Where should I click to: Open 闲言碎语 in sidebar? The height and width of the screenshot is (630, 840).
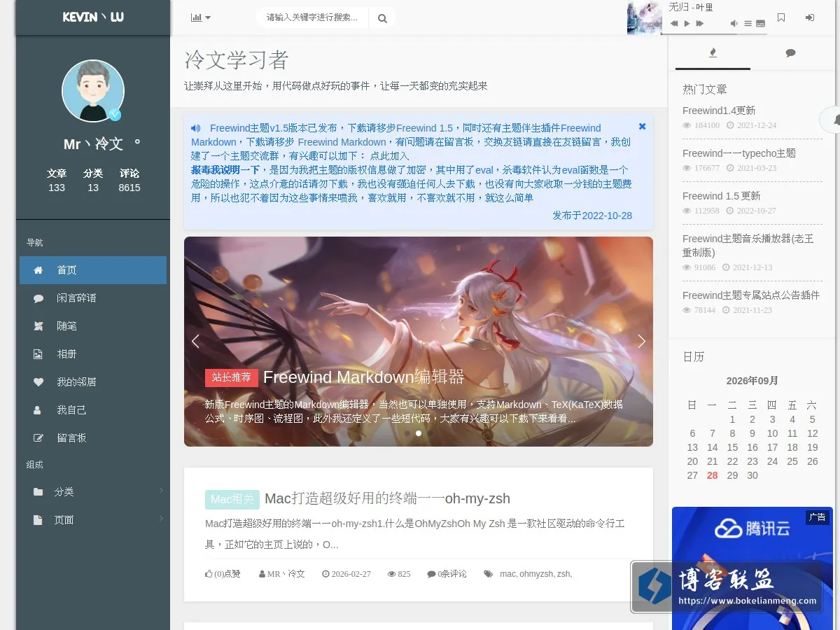[x=93, y=298]
